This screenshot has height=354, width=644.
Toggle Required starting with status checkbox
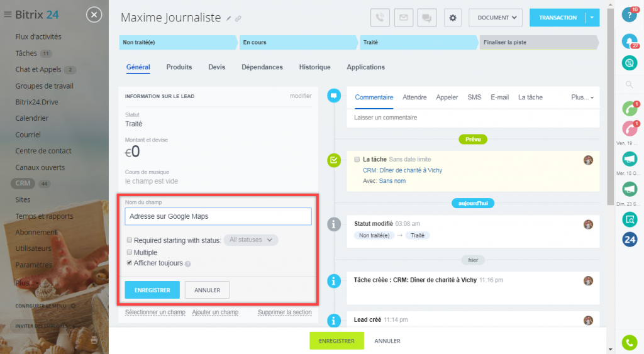coord(130,240)
